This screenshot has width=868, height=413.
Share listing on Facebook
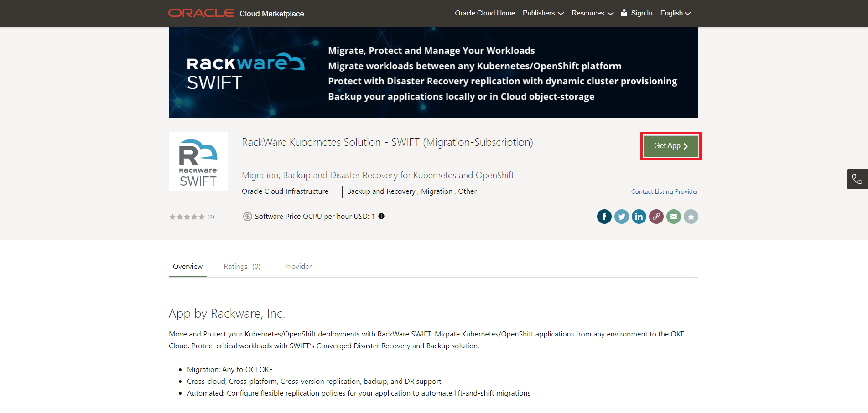click(x=604, y=217)
